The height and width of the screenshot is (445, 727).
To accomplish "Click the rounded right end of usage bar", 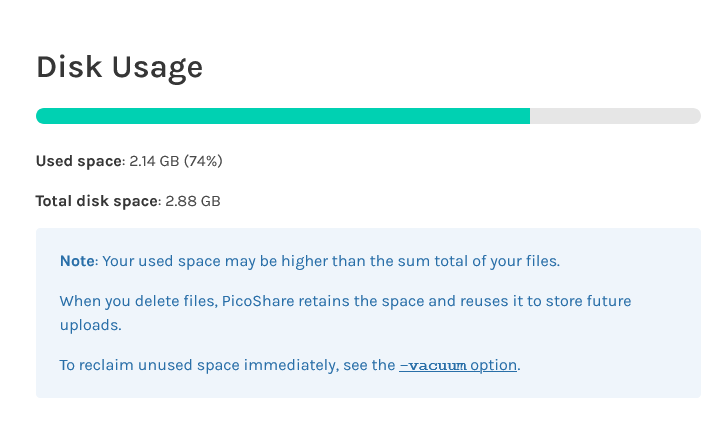I will [695, 116].
